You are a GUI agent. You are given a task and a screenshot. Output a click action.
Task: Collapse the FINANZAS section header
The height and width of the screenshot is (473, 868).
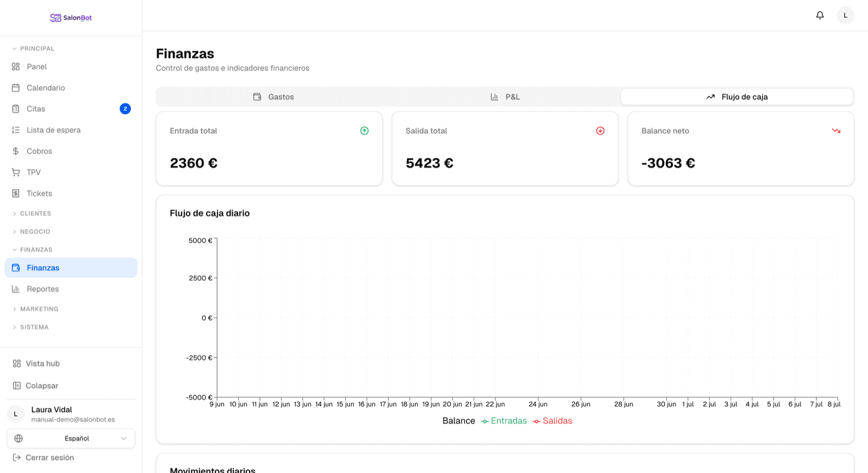32,250
